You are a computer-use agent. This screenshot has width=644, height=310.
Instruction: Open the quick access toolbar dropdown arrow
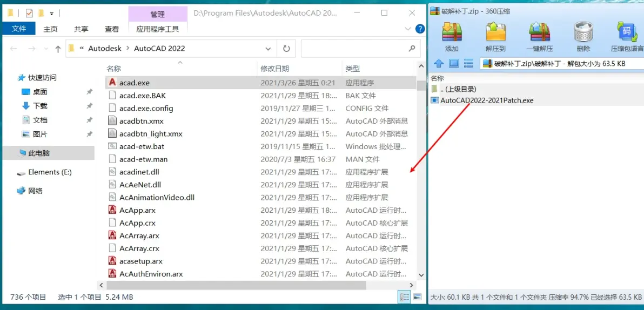pos(52,14)
